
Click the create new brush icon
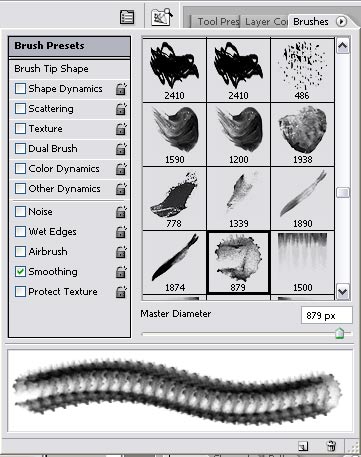pyautogui.click(x=303, y=446)
